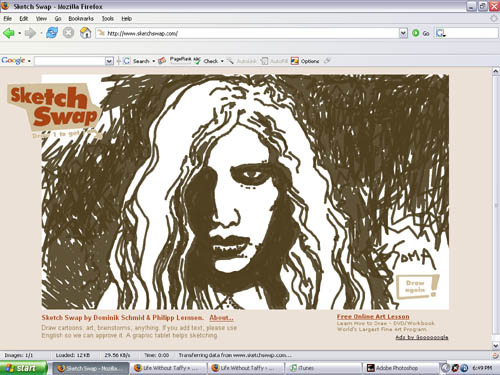Viewport: 500px width, 375px height.
Task: Click the blue system tray icon
Action: coord(464,368)
